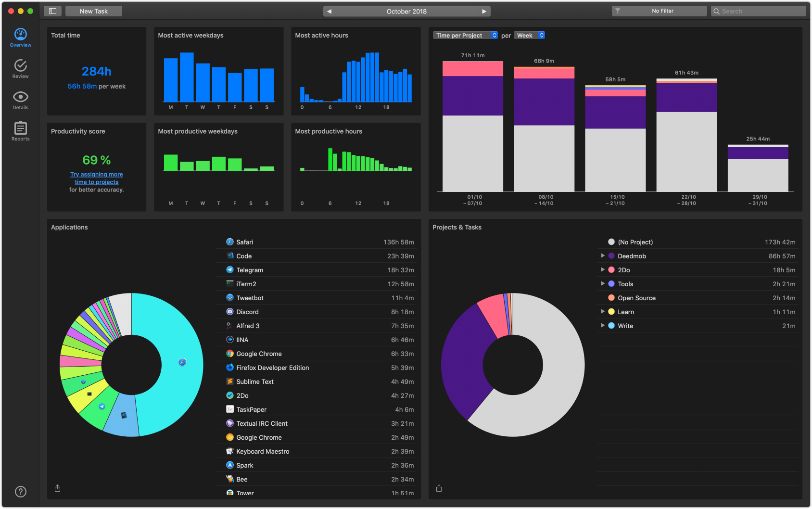Open the Reports section in sidebar
Viewport: 812px width, 509px height.
(21, 131)
